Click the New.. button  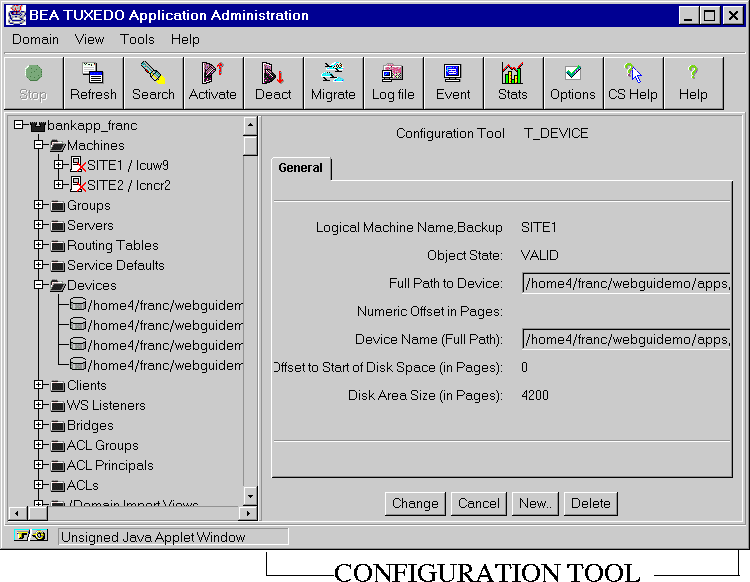click(x=535, y=504)
